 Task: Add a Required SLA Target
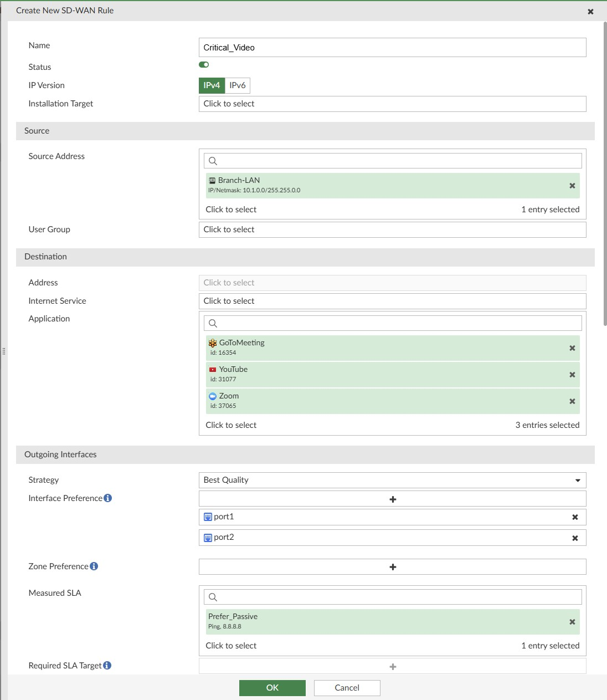[393, 666]
